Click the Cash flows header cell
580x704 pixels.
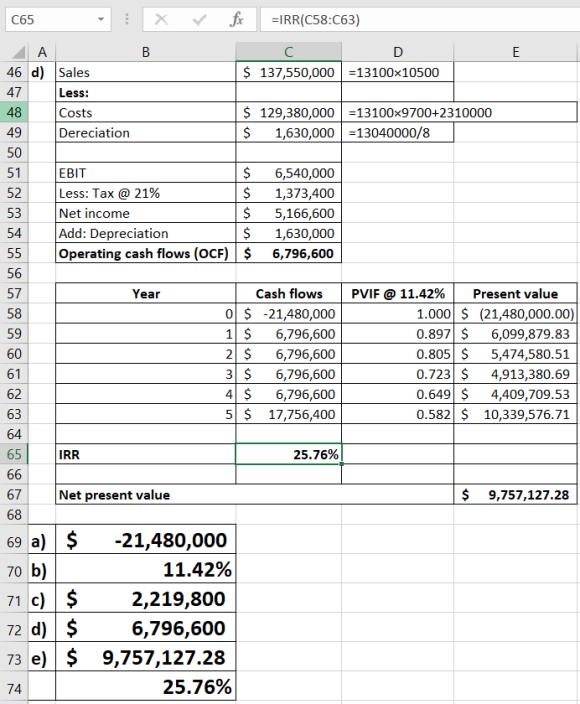click(x=289, y=294)
